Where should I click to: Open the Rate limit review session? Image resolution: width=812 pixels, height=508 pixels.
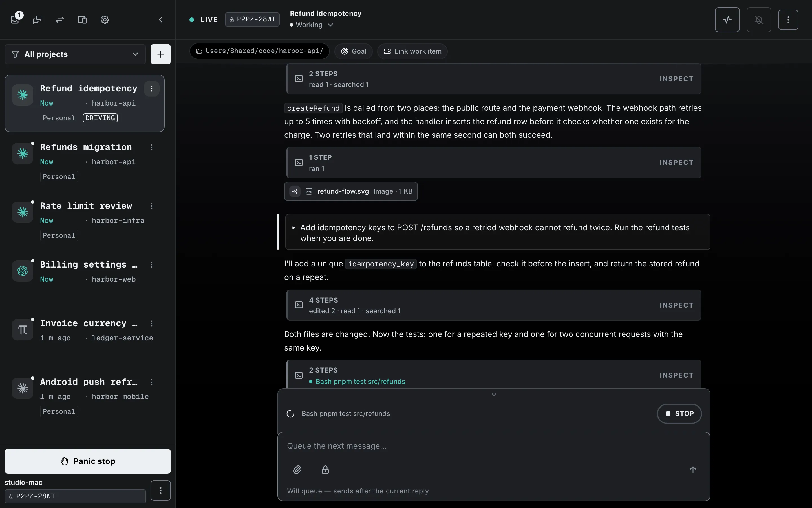coord(85,220)
